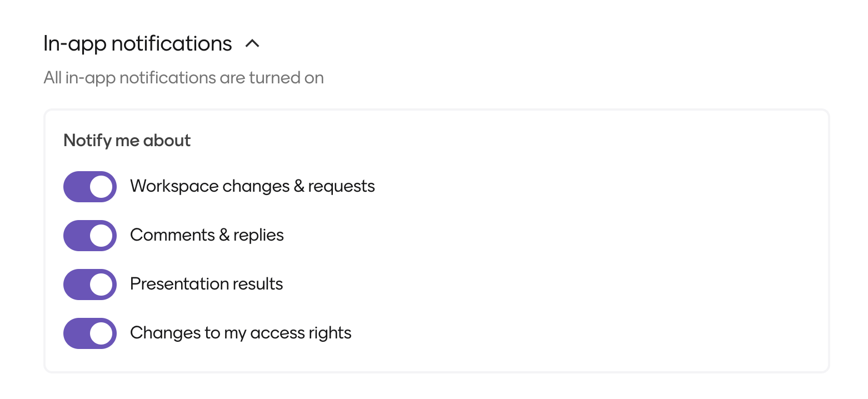Select the Comments & replies text

207,235
